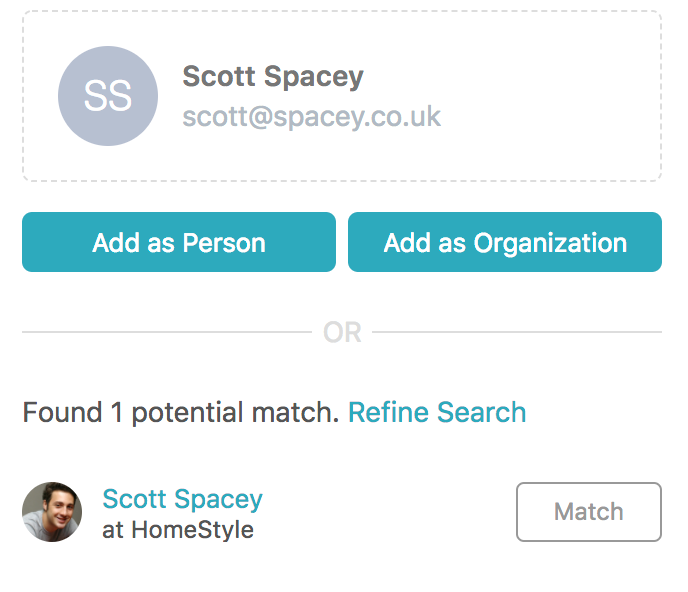Click the OR divider label

pos(342,332)
